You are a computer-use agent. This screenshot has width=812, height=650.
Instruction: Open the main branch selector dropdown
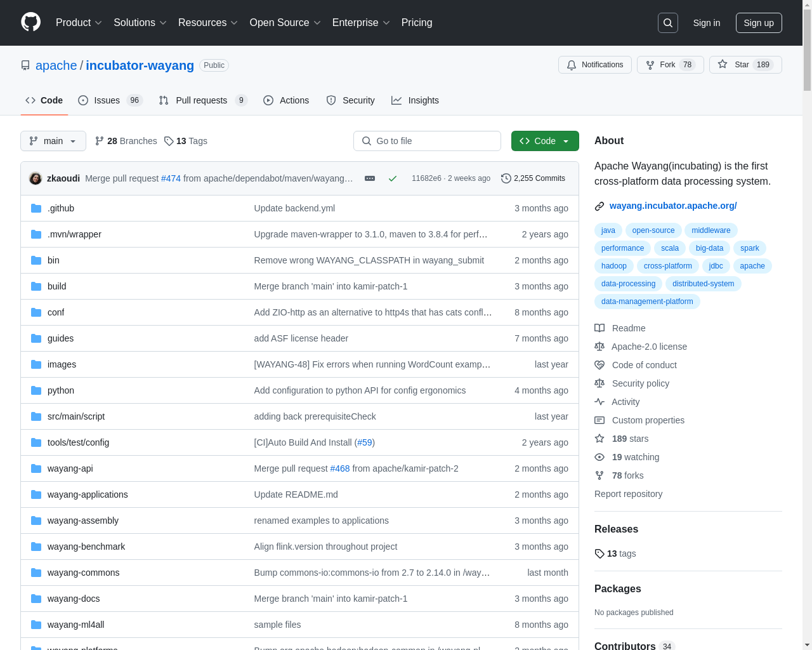click(x=53, y=141)
